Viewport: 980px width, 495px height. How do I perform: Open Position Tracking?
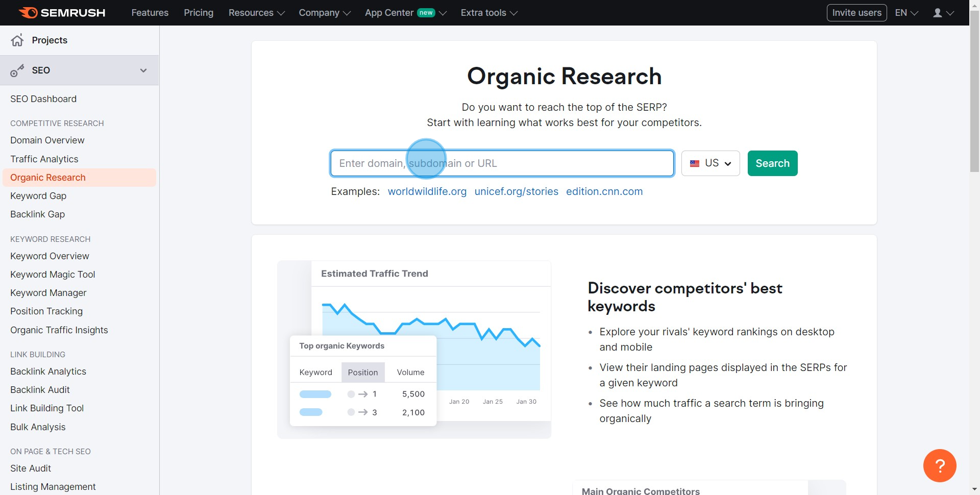[46, 311]
